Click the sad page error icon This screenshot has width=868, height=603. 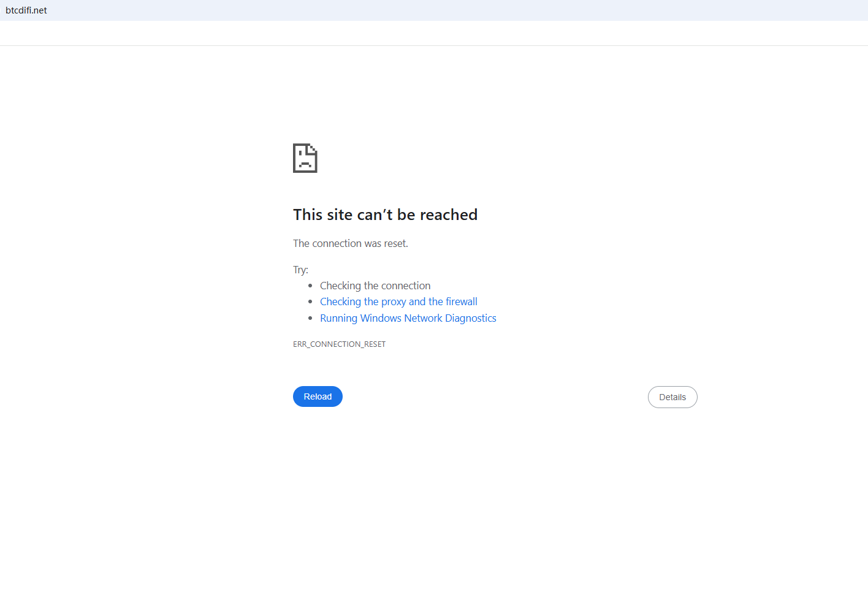pos(305,158)
